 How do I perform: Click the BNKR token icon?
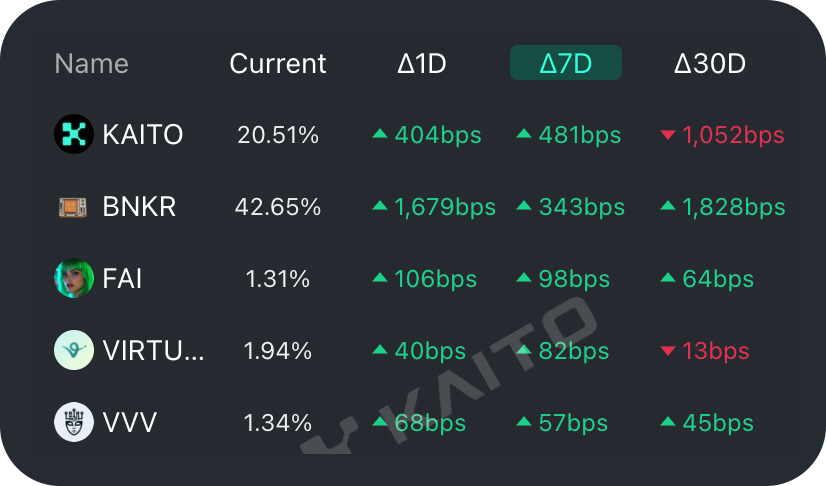(73, 207)
